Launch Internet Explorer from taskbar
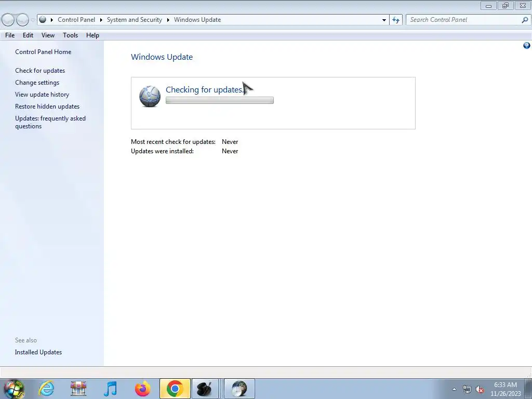 46,389
